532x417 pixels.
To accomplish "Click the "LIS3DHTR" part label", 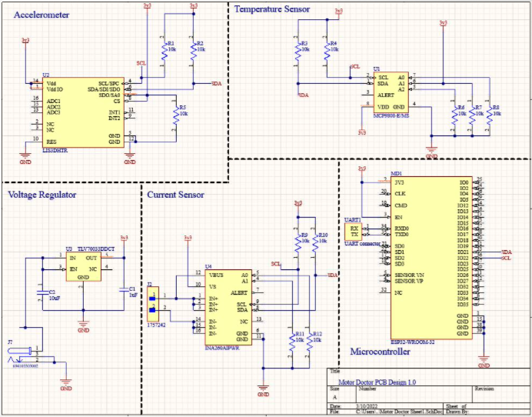I will pyautogui.click(x=55, y=151).
